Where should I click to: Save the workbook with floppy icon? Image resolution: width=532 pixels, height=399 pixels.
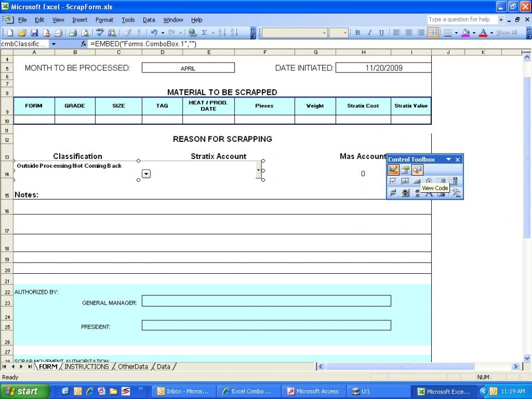(x=34, y=33)
